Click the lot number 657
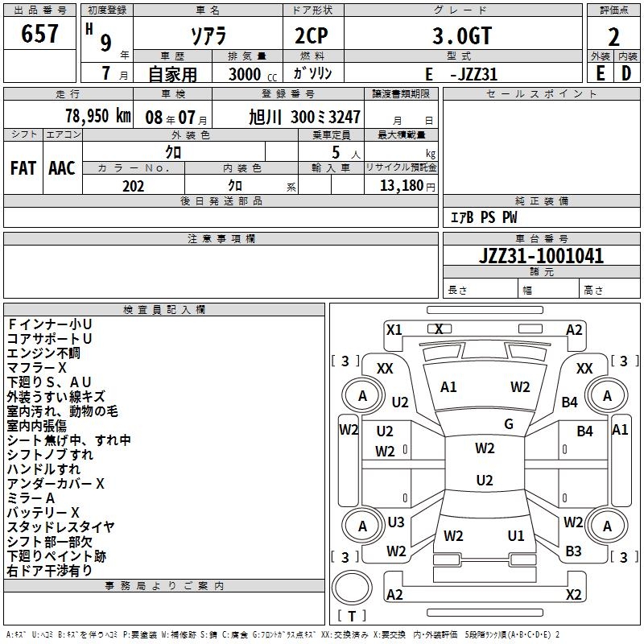 [x=40, y=35]
